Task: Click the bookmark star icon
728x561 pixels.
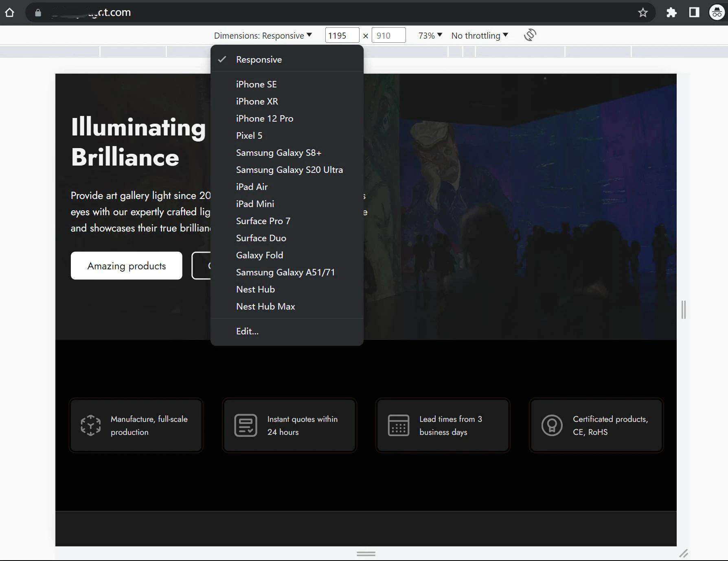Action: coord(642,13)
